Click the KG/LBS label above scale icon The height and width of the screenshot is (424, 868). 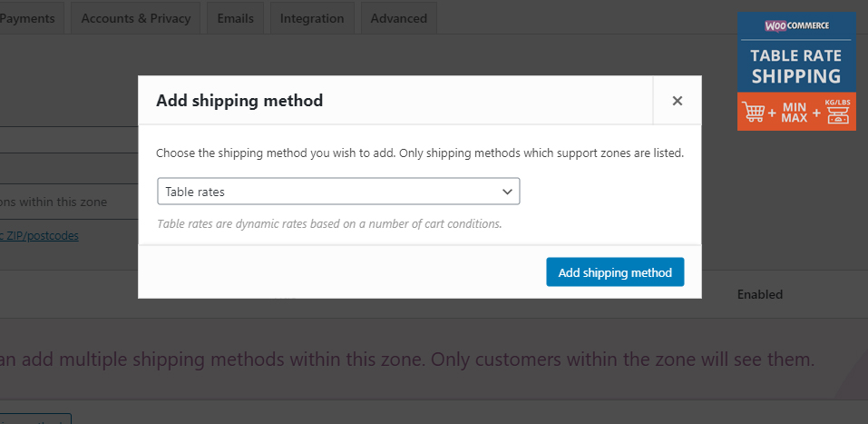(x=837, y=103)
